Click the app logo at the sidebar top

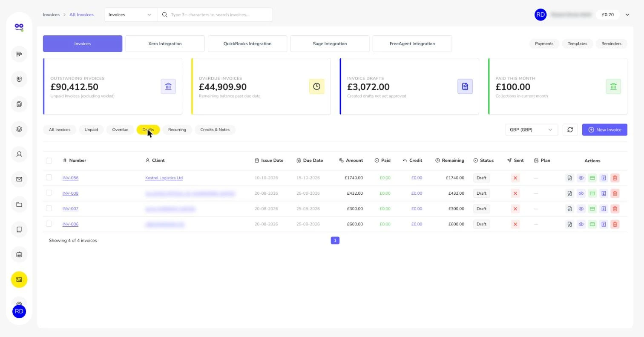pyautogui.click(x=19, y=27)
